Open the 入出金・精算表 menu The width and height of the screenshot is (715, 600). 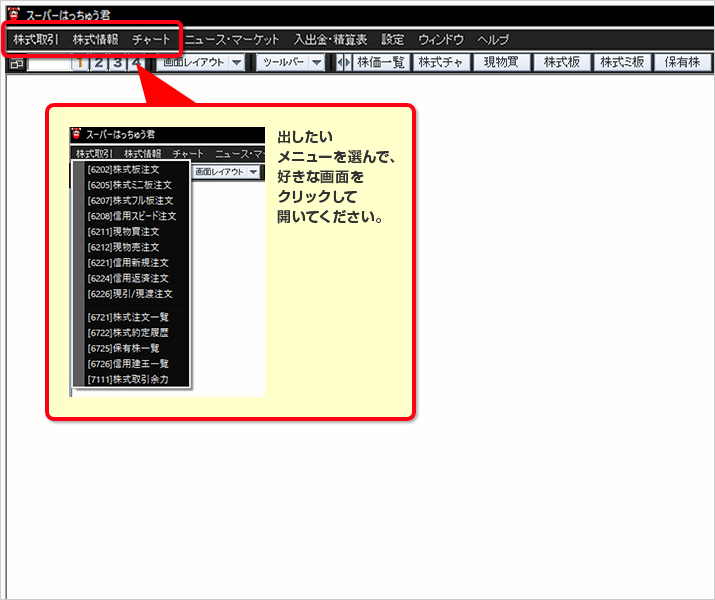click(x=330, y=40)
